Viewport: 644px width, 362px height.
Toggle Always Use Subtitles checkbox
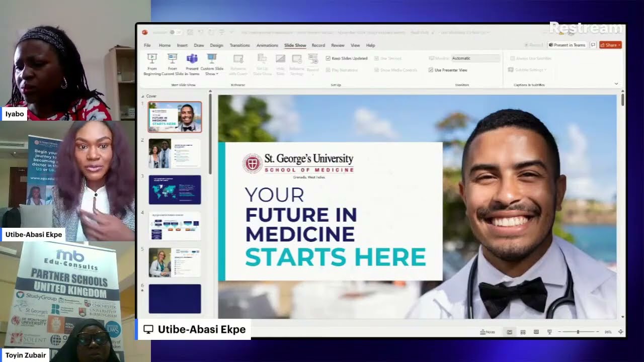click(512, 58)
